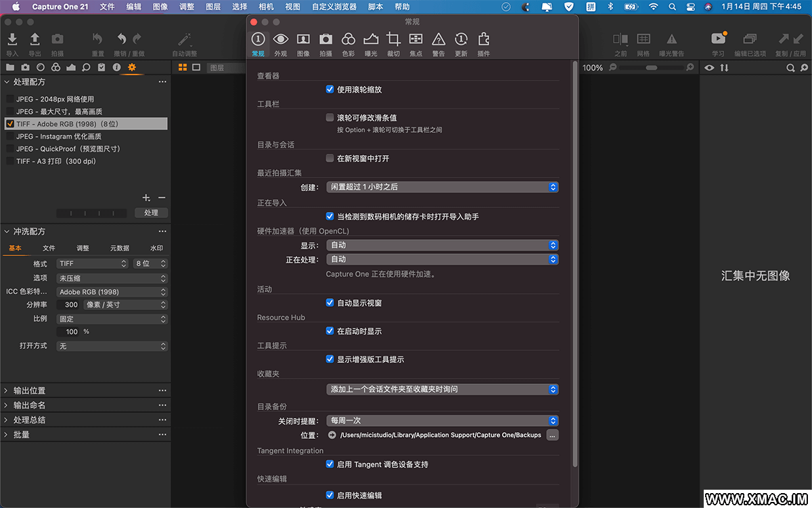Open the library folder tool tab

point(10,67)
